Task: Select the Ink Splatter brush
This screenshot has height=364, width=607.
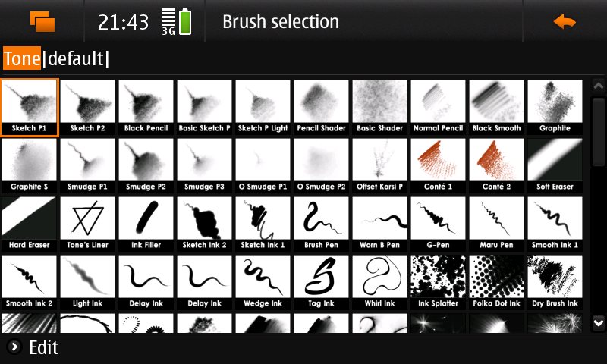Action: [438, 282]
